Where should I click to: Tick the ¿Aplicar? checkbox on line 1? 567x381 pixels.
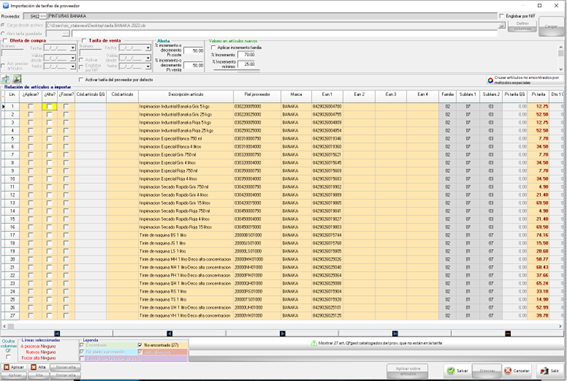[x=31, y=106]
